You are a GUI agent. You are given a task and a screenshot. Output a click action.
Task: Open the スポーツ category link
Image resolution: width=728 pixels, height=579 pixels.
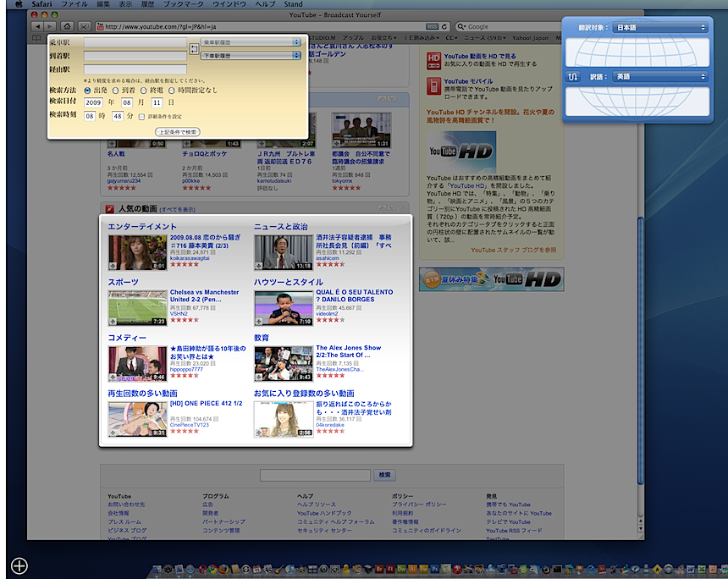123,282
